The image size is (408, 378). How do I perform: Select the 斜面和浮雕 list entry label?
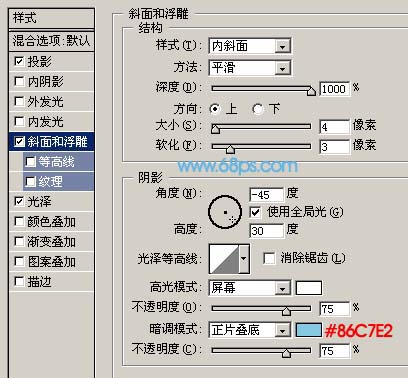point(57,142)
